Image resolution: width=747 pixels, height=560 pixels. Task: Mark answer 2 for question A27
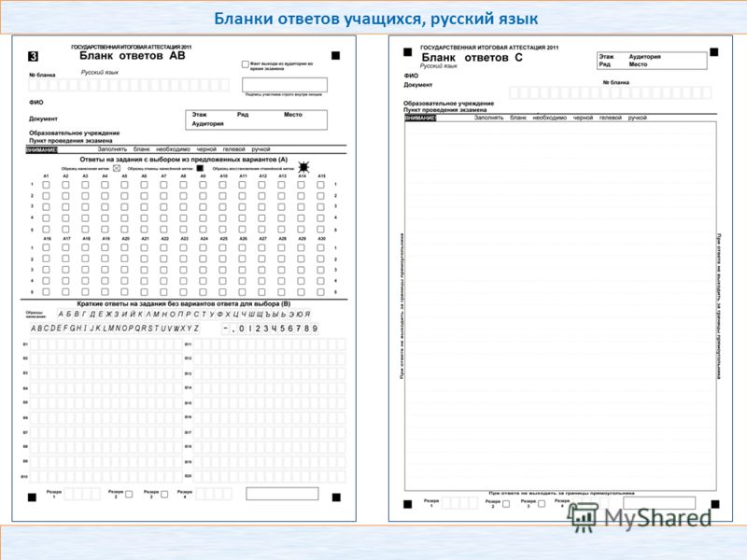[262, 259]
